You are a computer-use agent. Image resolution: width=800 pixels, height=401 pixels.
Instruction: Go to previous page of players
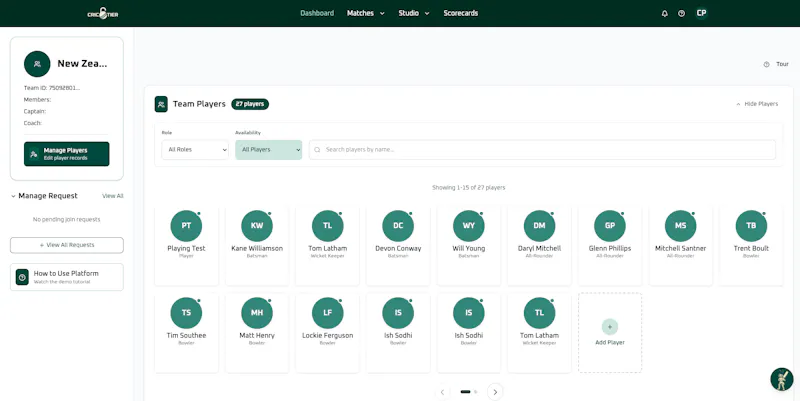(442, 392)
